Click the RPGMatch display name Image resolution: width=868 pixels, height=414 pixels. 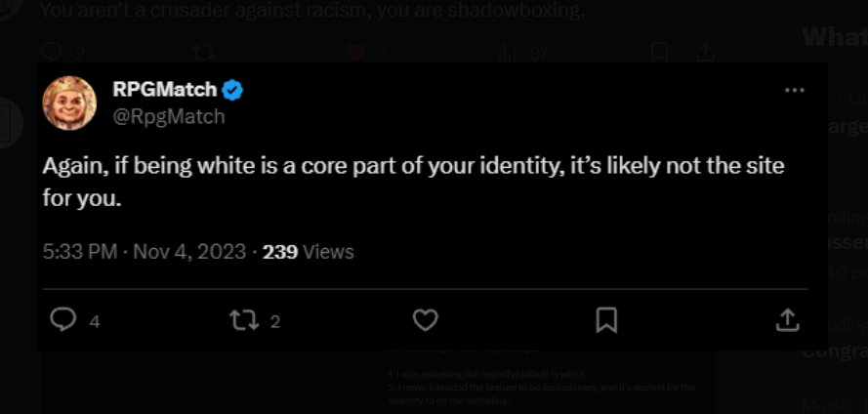click(x=164, y=91)
